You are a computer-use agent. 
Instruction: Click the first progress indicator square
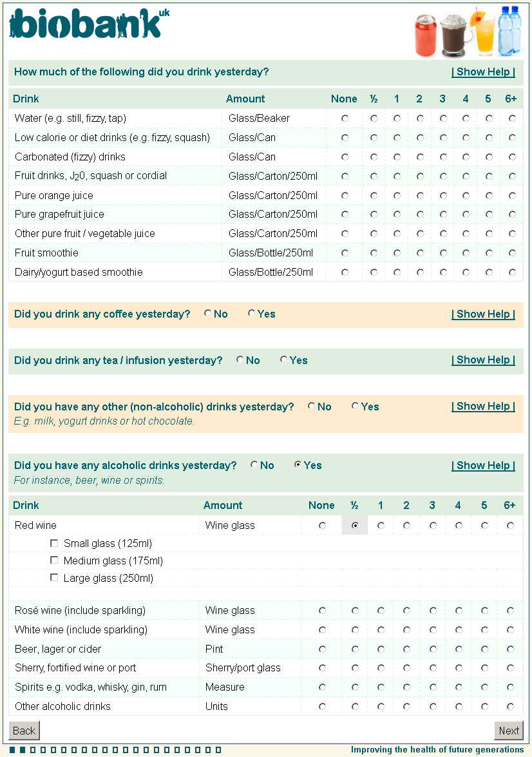pos(14,750)
